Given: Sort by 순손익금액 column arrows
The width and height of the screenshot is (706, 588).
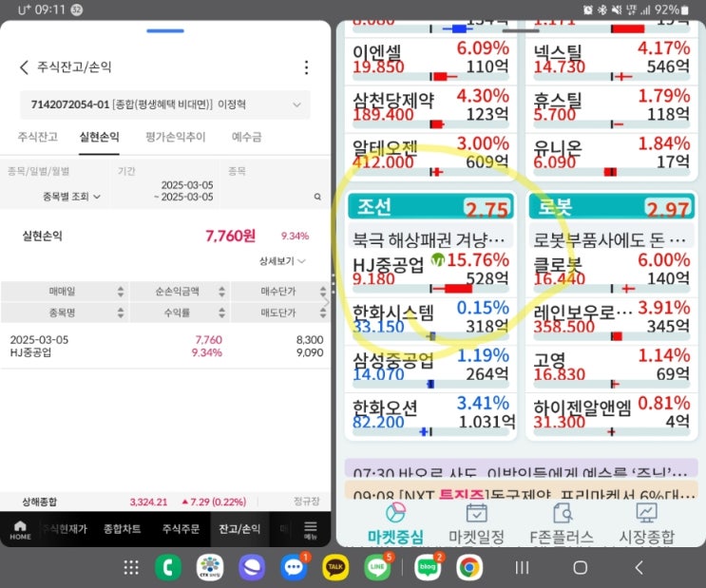Looking at the screenshot, I should click(221, 292).
